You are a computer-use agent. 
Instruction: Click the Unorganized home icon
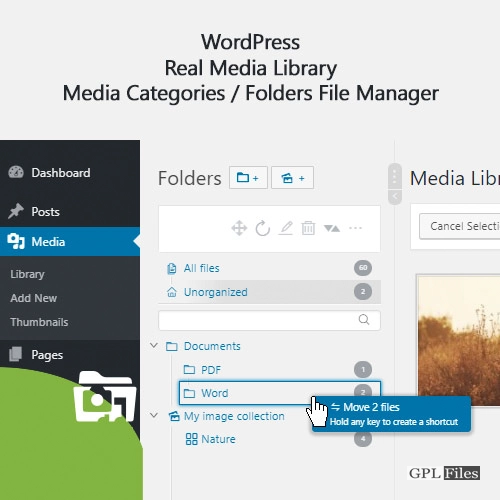click(172, 292)
